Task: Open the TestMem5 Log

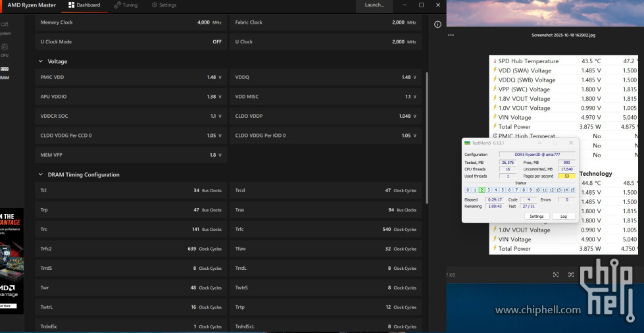Action: [563, 216]
